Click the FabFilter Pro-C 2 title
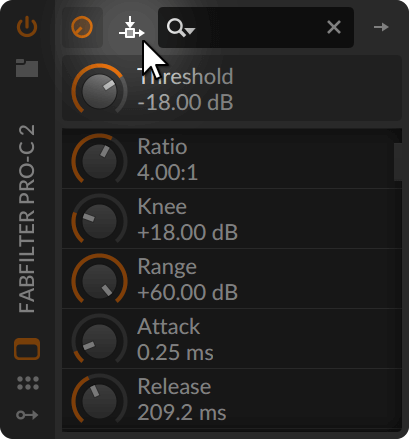Viewport: 409px width, 439px height. click(x=27, y=219)
